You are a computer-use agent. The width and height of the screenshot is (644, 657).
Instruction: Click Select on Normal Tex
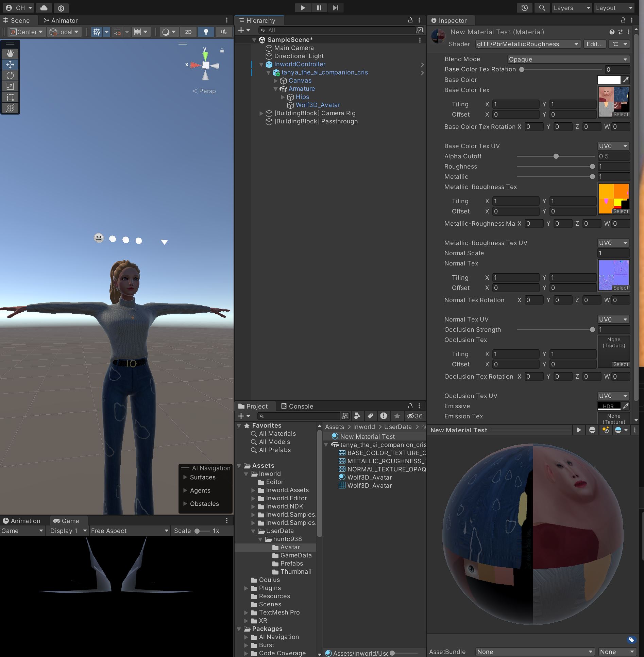tap(621, 288)
